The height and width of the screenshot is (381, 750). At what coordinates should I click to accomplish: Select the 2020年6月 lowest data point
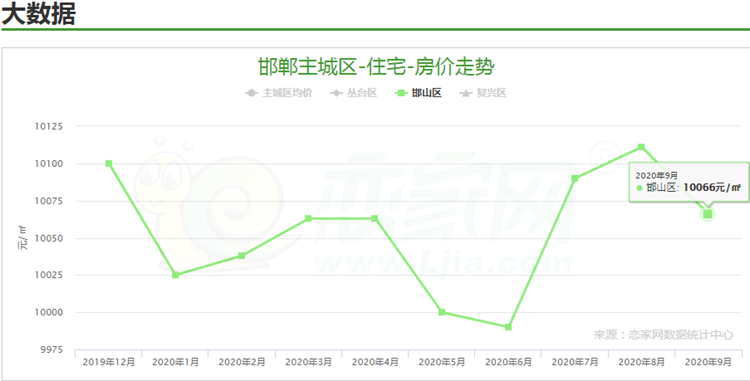point(508,327)
